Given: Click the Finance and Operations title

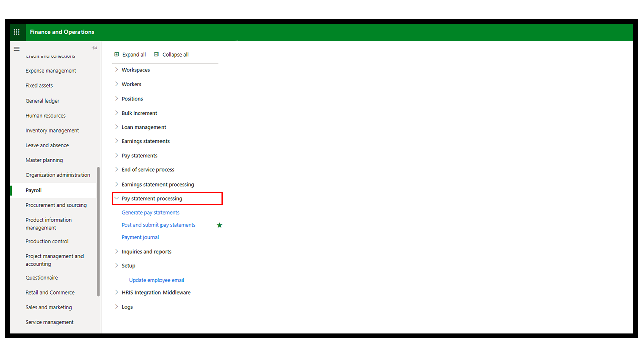Looking at the screenshot, I should pos(62,32).
